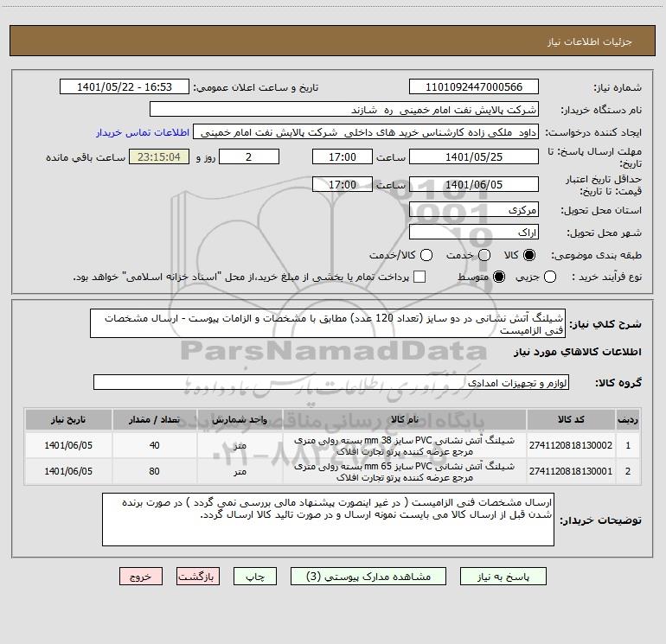Viewport: 666px width, 644px height.
Task: Select item code 2741120818130002
Action: pyautogui.click(x=571, y=445)
